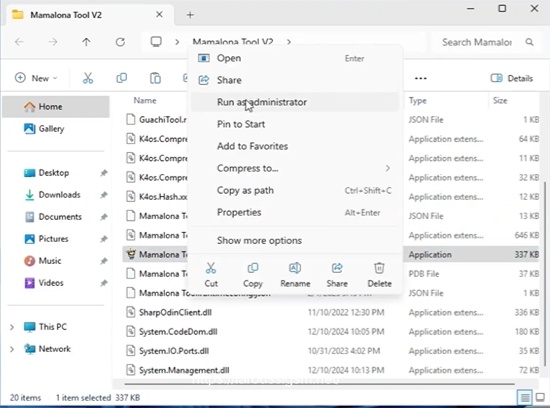This screenshot has height=408, width=550.
Task: Sort by the Name column header
Action: coord(145,101)
